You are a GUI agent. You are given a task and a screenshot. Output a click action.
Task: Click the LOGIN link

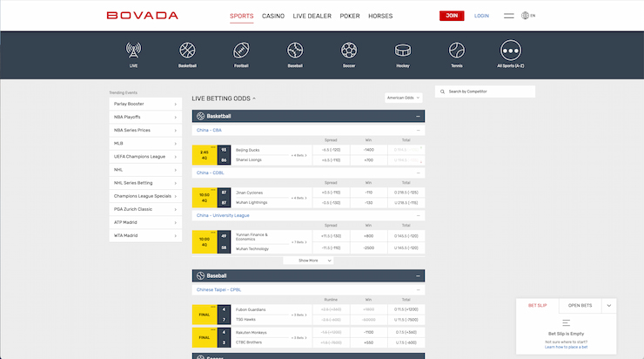[x=481, y=16]
